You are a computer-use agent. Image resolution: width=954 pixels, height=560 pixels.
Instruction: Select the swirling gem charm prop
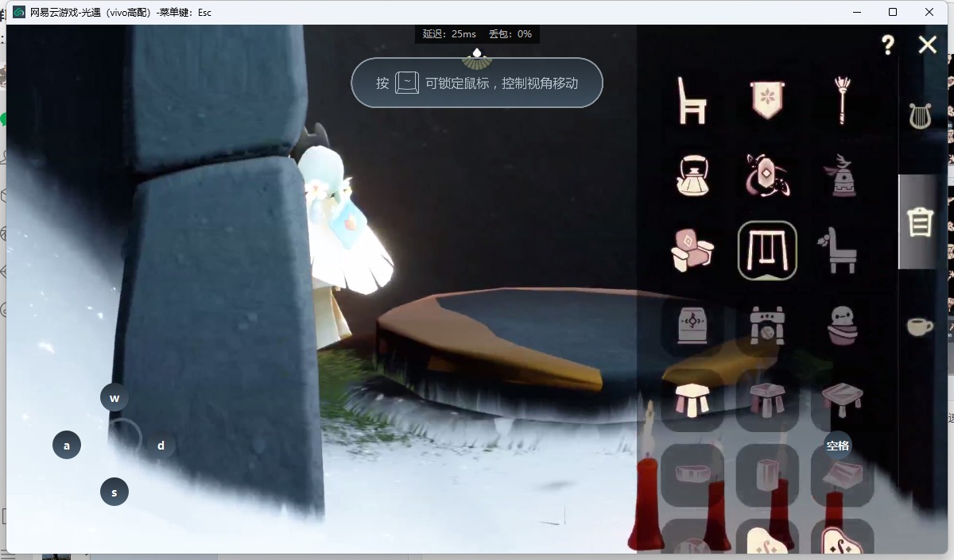pos(767,176)
